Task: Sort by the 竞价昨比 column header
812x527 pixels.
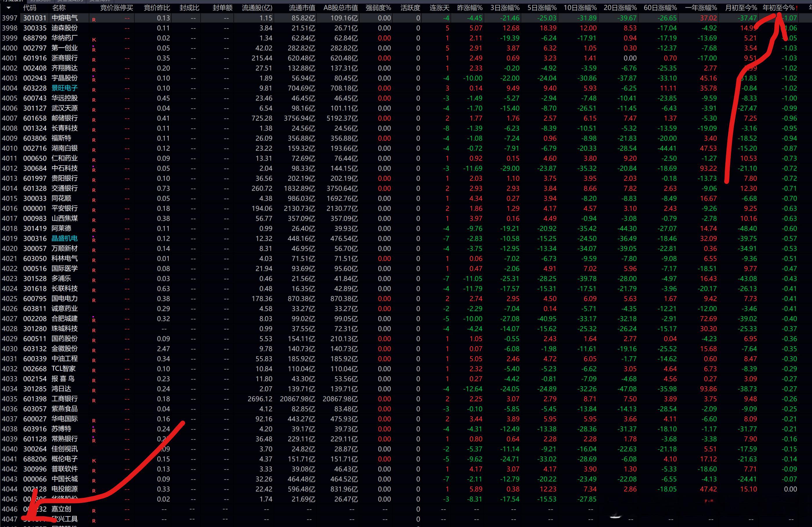Action: point(157,8)
